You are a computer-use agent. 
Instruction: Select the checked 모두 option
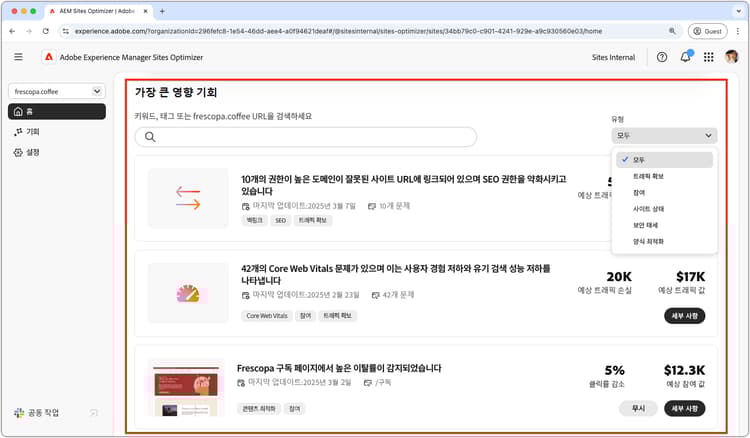point(664,160)
